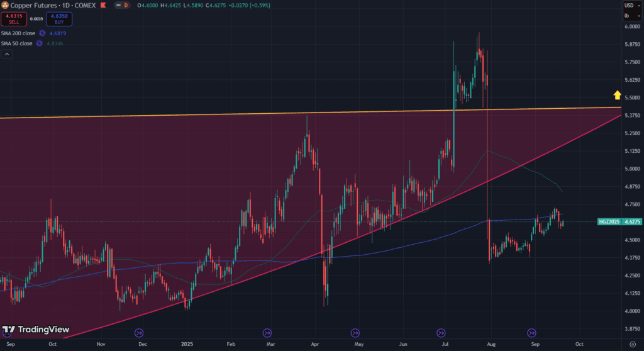Collapse the indicator legend with chevron button
The width and height of the screenshot is (644, 351).
pyautogui.click(x=6, y=55)
